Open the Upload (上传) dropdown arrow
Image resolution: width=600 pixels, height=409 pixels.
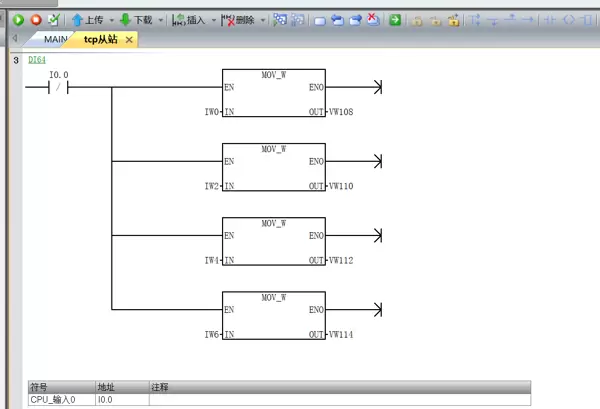pos(111,19)
